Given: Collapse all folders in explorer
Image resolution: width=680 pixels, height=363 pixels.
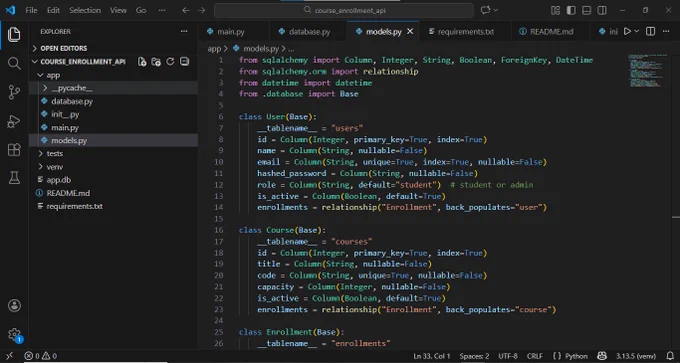Looking at the screenshot, I should coord(184,62).
